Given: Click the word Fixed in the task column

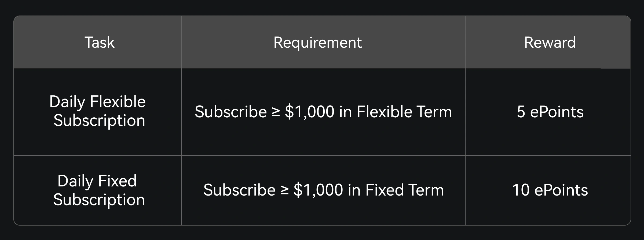Looking at the screenshot, I should pos(117,181).
